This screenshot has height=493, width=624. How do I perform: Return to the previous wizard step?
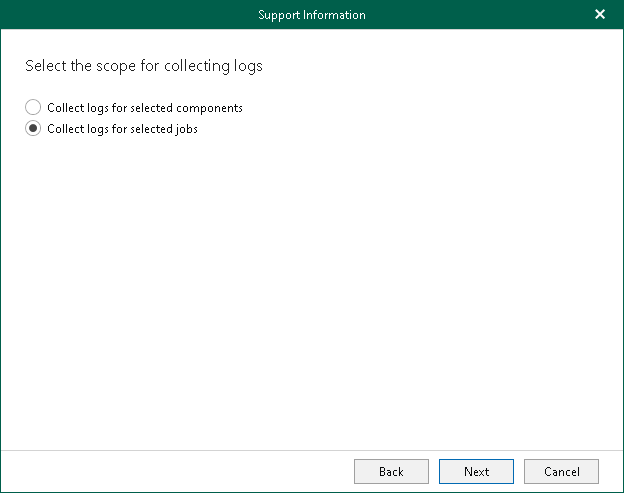pyautogui.click(x=391, y=472)
